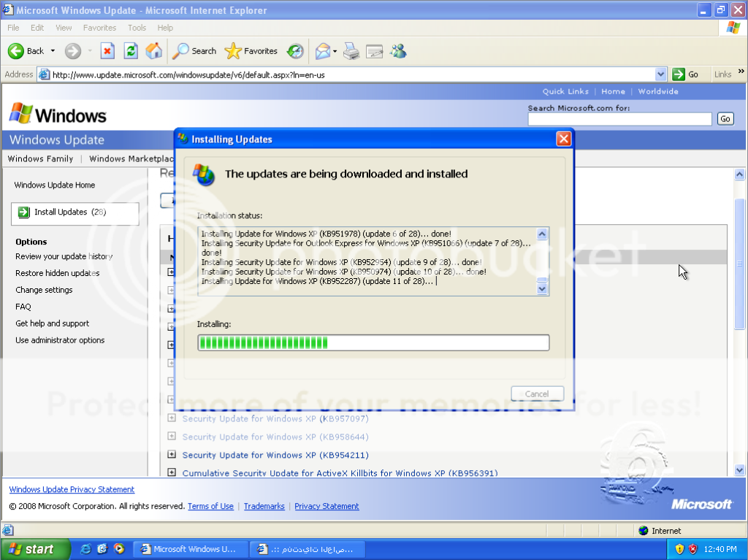The image size is (748, 560).
Task: Open the Search magnifier toolbar button
Action: point(194,51)
